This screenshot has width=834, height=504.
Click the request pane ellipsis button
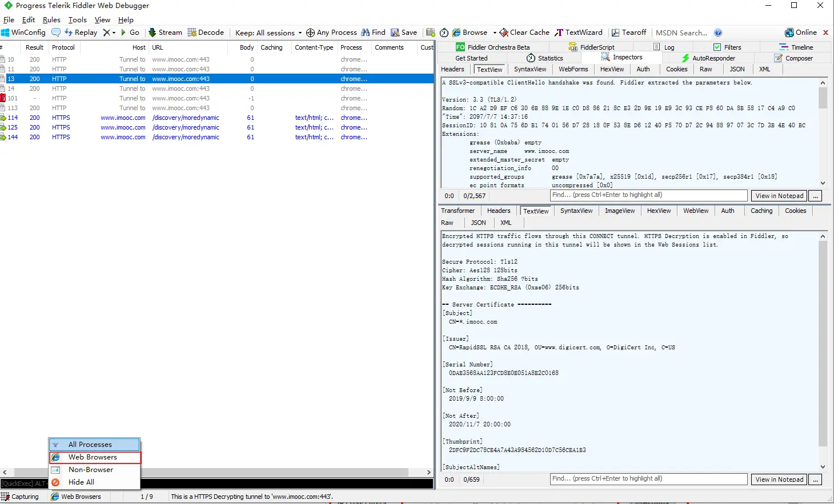816,196
